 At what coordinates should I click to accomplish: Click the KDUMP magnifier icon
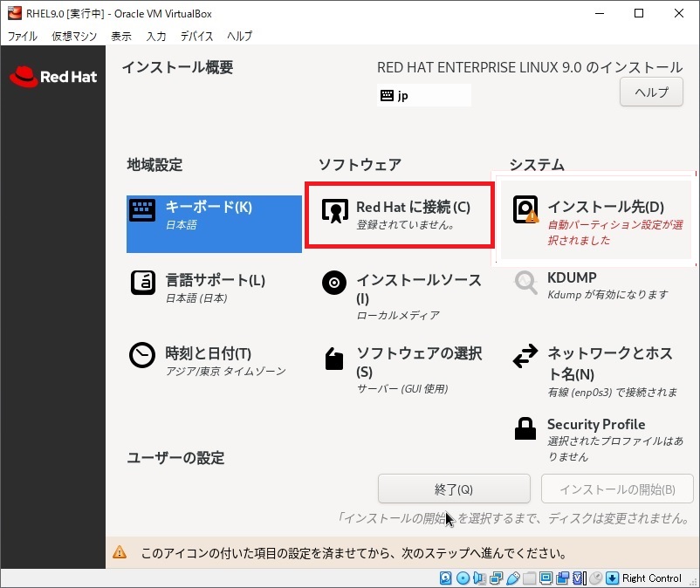[525, 283]
